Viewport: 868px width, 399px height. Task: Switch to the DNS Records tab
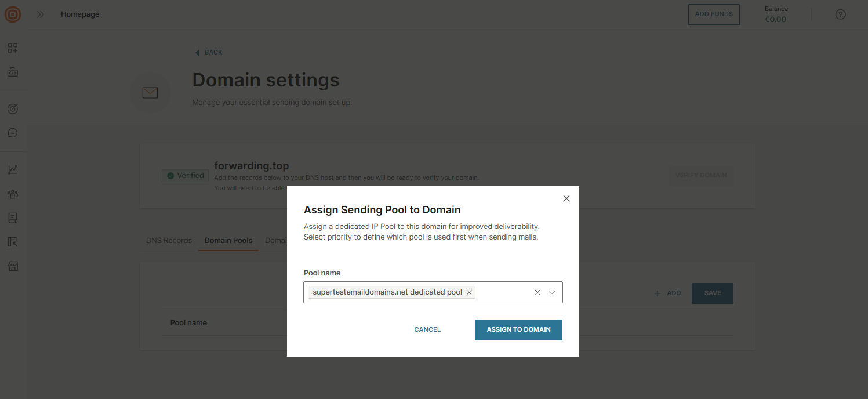(169, 240)
